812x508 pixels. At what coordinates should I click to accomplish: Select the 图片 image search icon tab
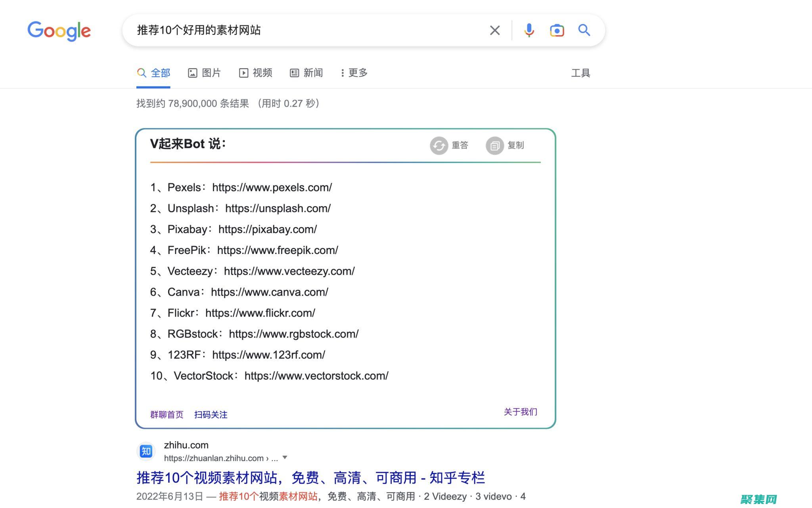193,73
